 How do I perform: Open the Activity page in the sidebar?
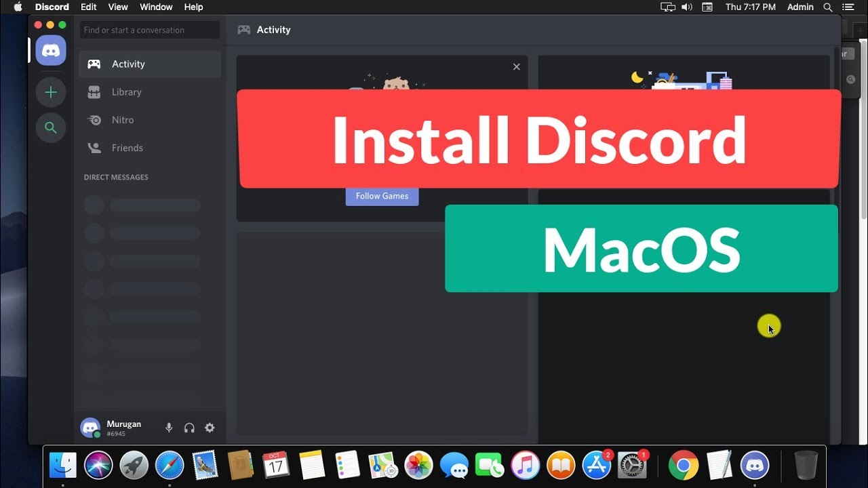150,64
